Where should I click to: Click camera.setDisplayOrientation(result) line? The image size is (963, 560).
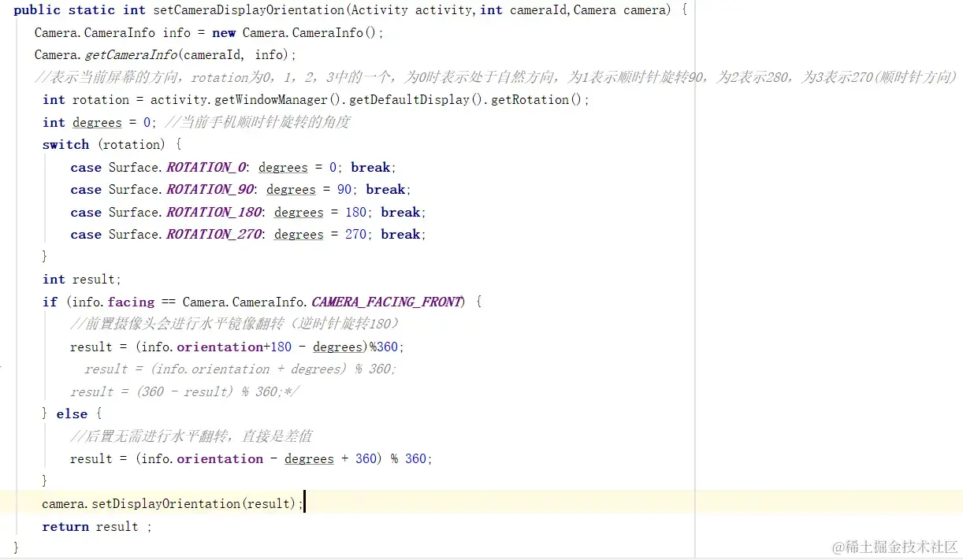[x=173, y=503]
